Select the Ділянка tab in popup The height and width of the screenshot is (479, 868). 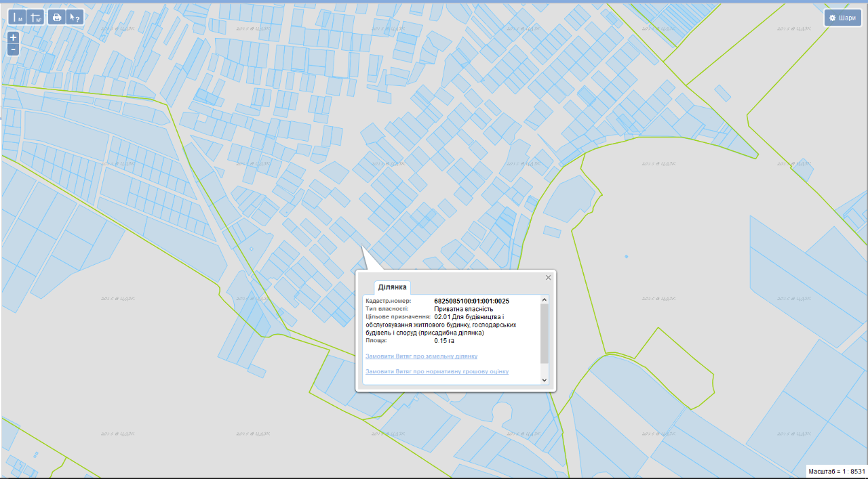click(392, 287)
